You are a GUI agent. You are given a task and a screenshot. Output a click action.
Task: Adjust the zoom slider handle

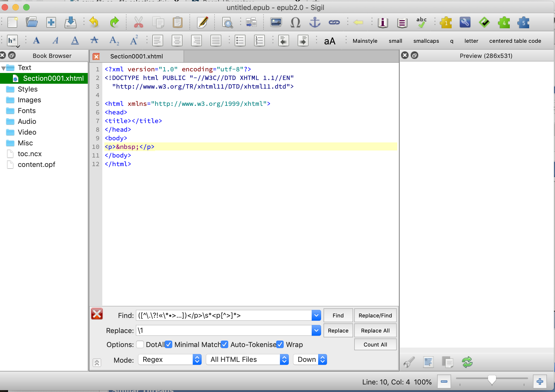click(x=492, y=380)
